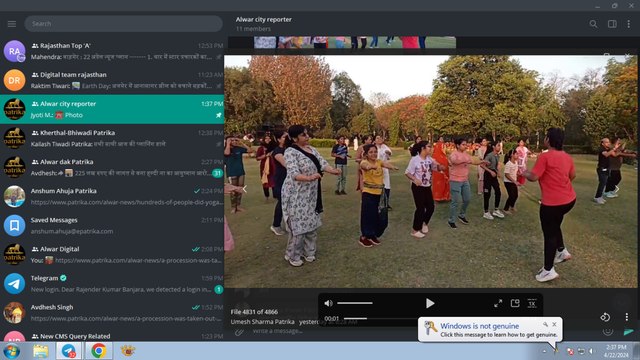Open File Explorer from the taskbar
Image resolution: width=640 pixels, height=360 pixels.
[40, 351]
